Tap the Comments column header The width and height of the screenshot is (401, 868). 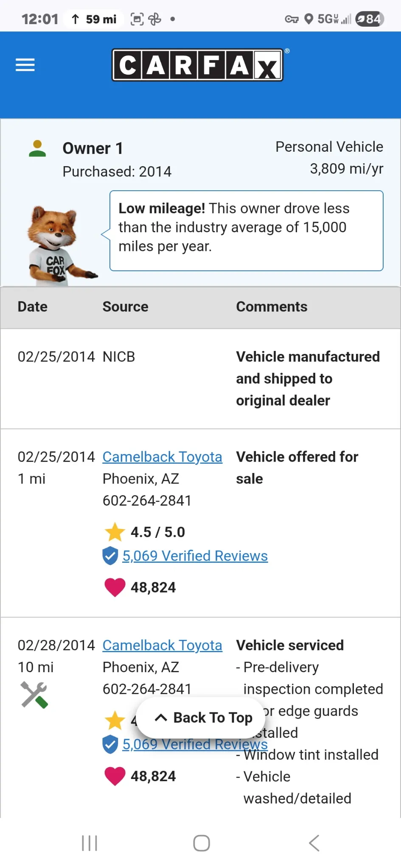coord(272,307)
